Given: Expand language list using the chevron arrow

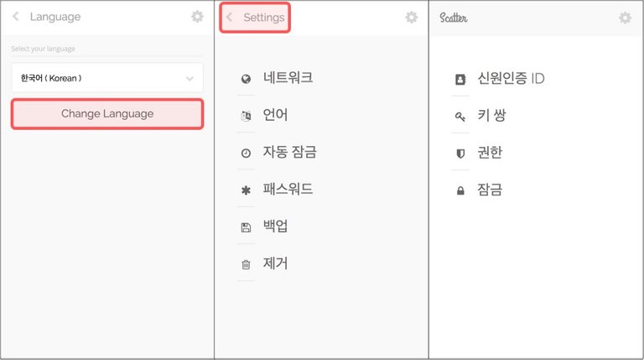Looking at the screenshot, I should 190,79.
